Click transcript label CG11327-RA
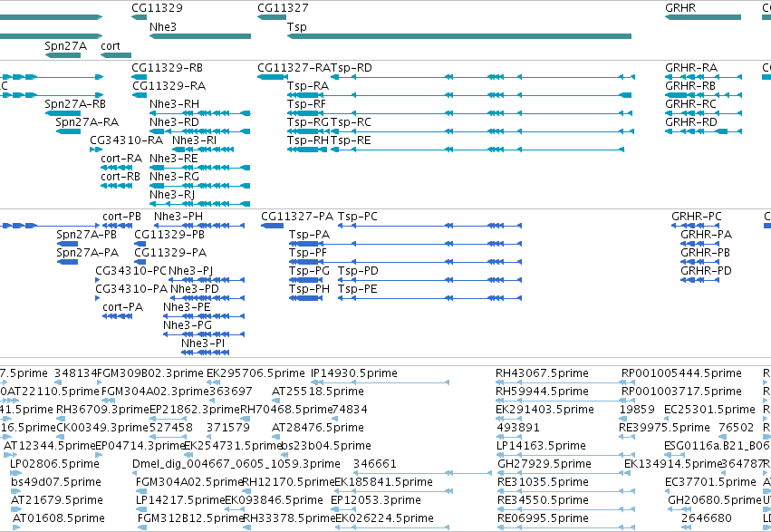This screenshot has width=771, height=532. [294, 68]
